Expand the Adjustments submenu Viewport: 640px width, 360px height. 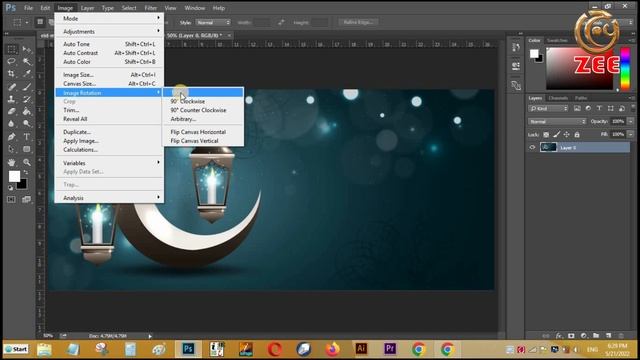(x=109, y=31)
